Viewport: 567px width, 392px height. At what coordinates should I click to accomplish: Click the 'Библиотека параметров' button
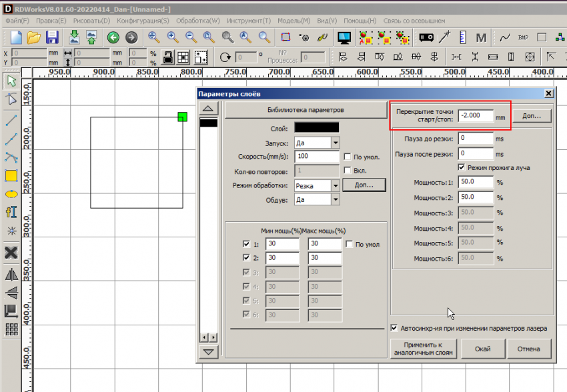pos(305,109)
